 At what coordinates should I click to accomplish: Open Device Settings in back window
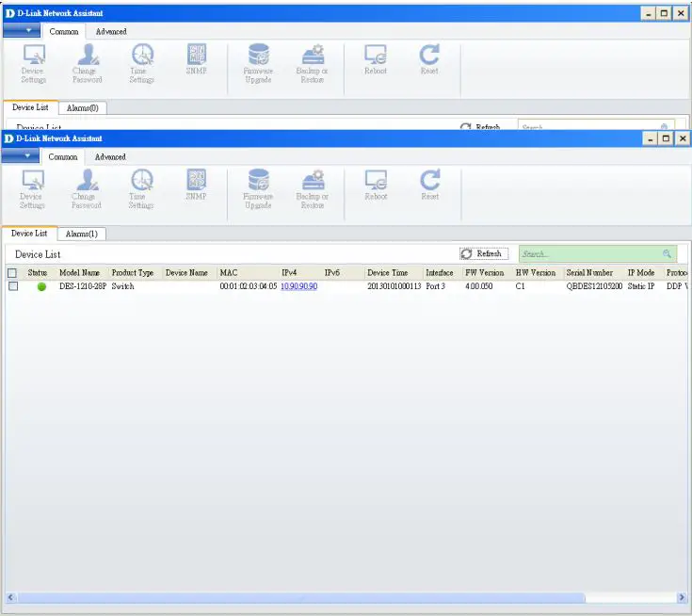[x=34, y=64]
